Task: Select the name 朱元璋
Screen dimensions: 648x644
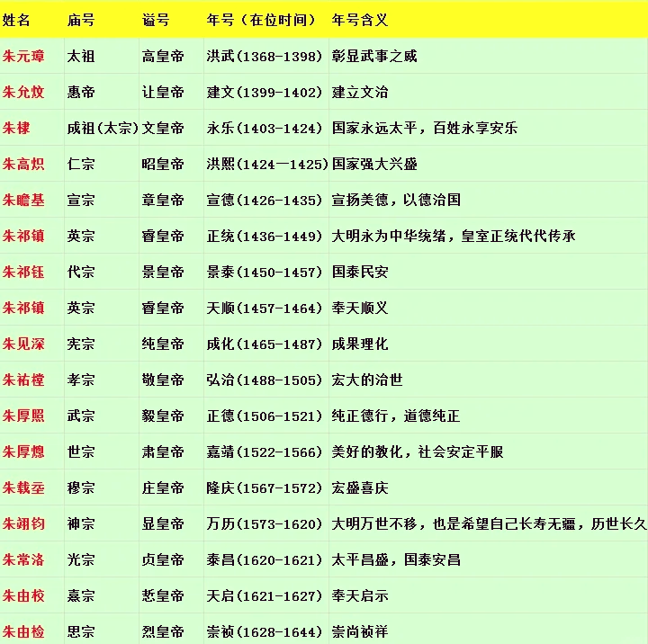Action: [x=23, y=56]
